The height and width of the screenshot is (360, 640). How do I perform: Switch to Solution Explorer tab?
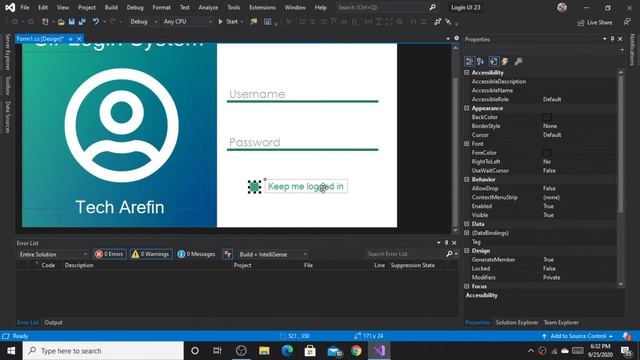[517, 322]
